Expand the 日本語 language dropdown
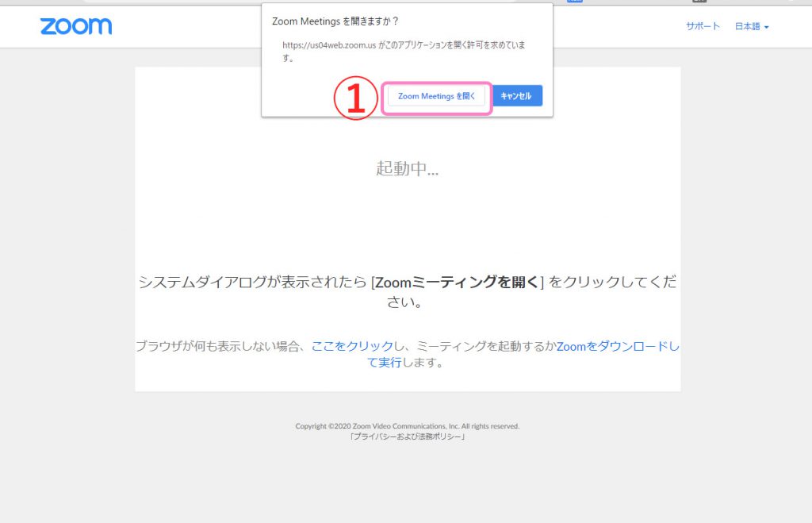This screenshot has height=523, width=812. click(x=752, y=26)
